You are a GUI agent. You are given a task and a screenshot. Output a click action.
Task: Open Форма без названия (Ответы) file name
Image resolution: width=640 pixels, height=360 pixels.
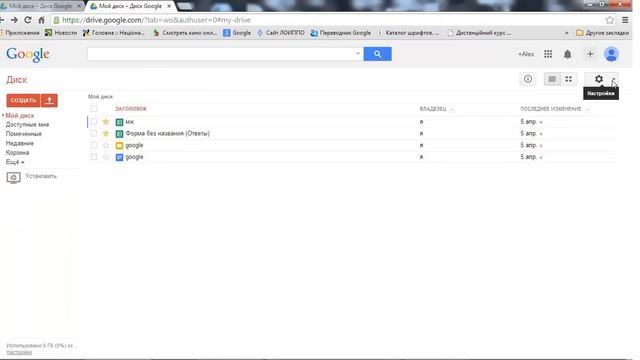pyautogui.click(x=167, y=134)
